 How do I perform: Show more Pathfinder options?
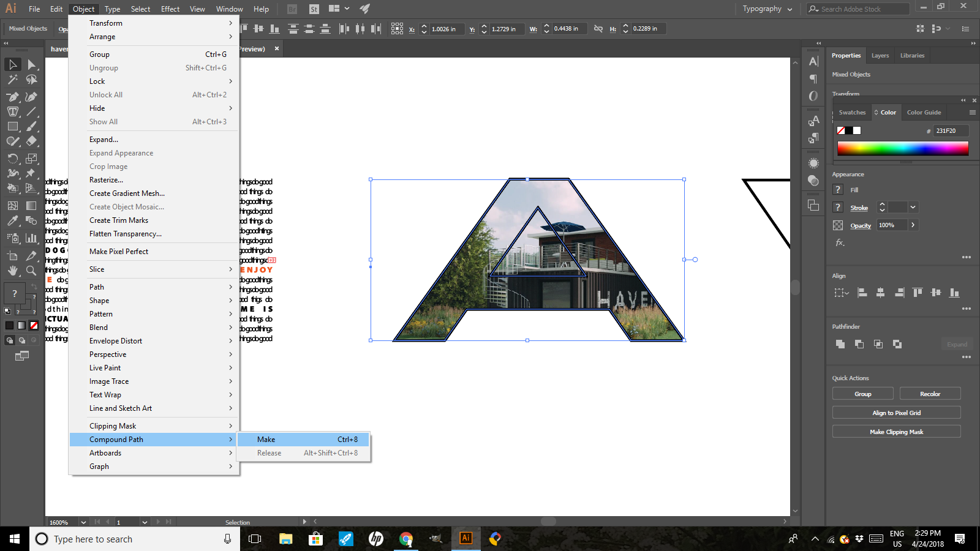pos(966,357)
